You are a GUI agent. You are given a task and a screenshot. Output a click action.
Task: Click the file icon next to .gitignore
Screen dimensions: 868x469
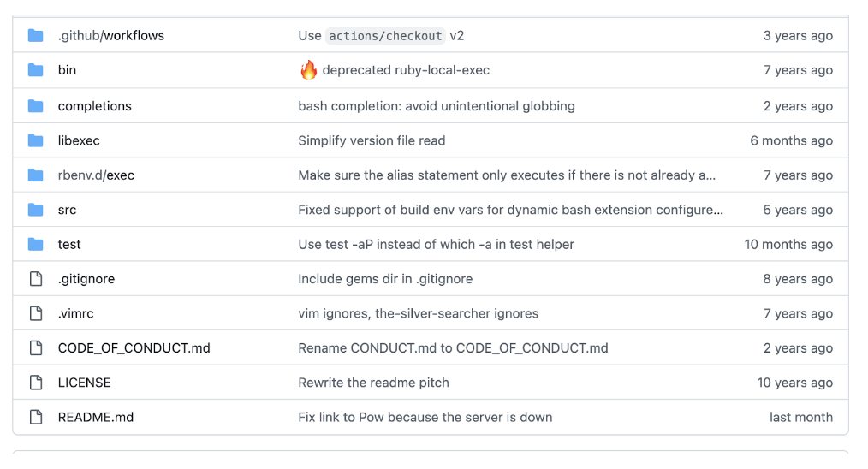coord(36,278)
